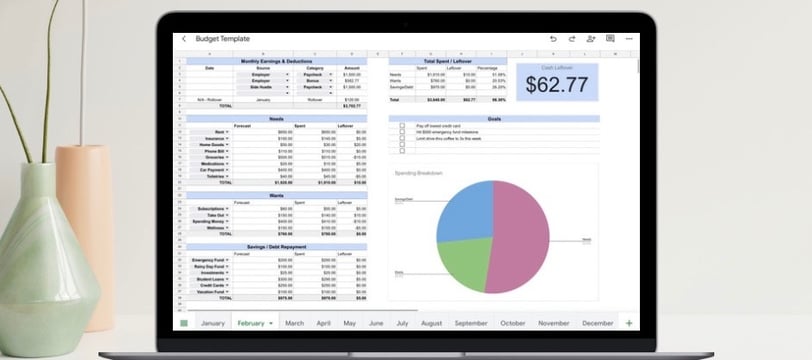Open the Groceries category dropdown

(x=227, y=157)
